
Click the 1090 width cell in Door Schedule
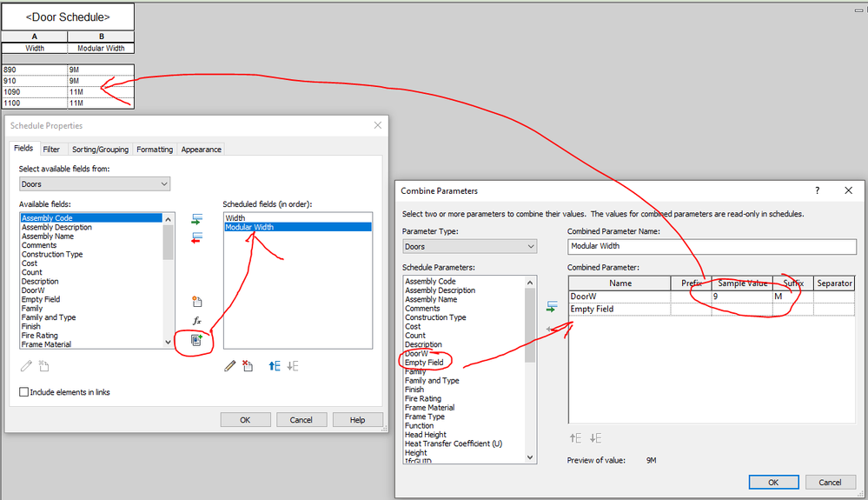pyautogui.click(x=35, y=92)
